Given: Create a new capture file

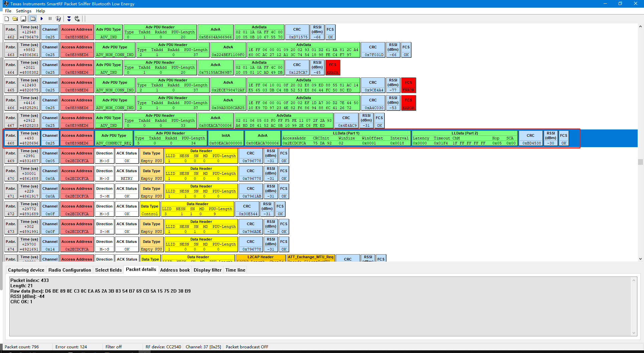Looking at the screenshot, I should click(x=6, y=18).
